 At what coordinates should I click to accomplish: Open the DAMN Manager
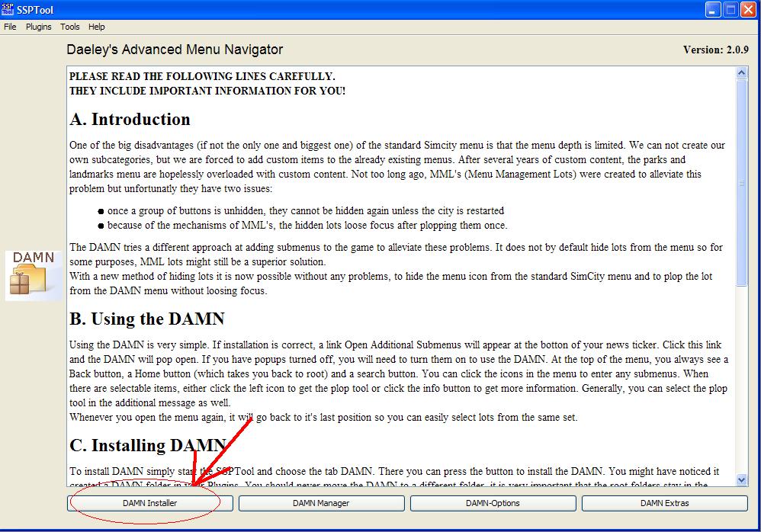tap(321, 503)
